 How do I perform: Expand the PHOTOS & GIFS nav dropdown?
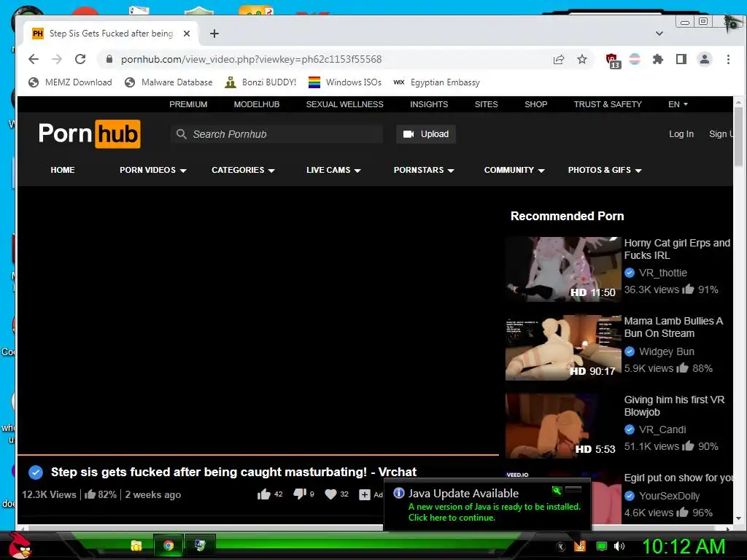(605, 170)
